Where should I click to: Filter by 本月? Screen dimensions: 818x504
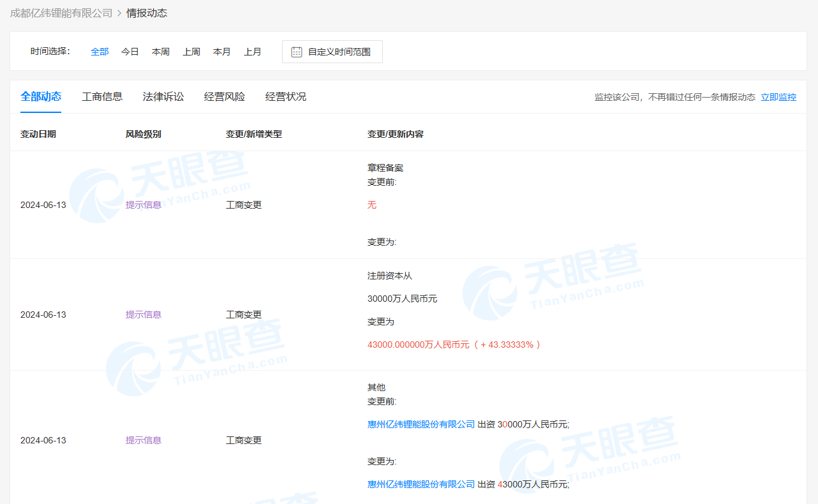point(222,52)
